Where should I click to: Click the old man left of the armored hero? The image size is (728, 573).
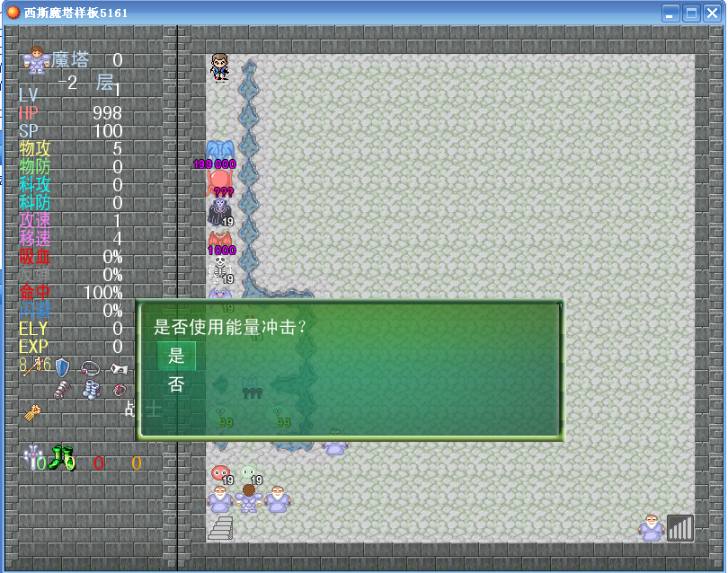click(220, 499)
